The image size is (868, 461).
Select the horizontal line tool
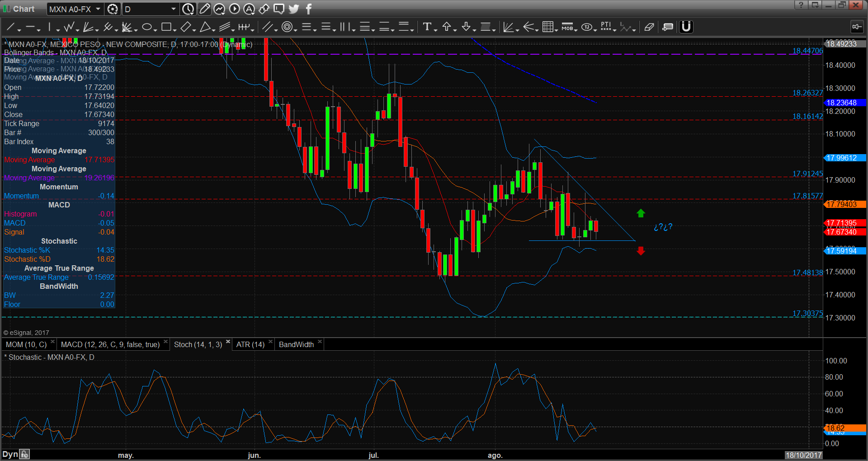(x=30, y=27)
